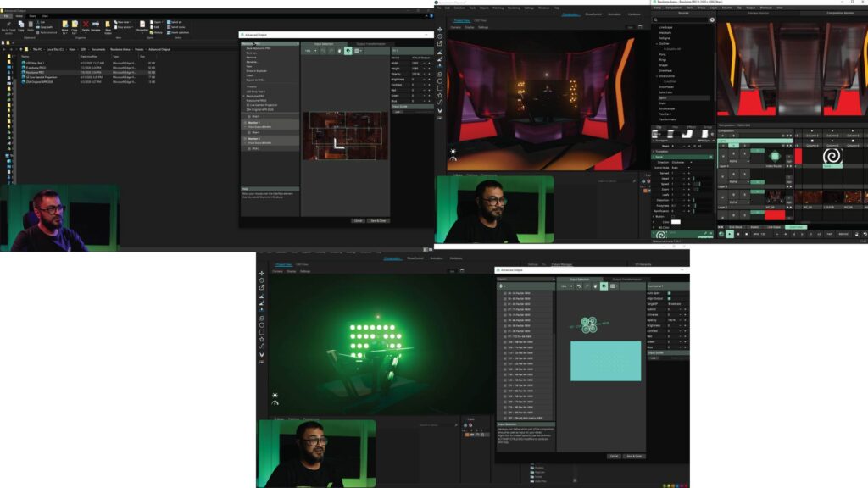Switch to the Share tab in File Explorer

[x=32, y=16]
